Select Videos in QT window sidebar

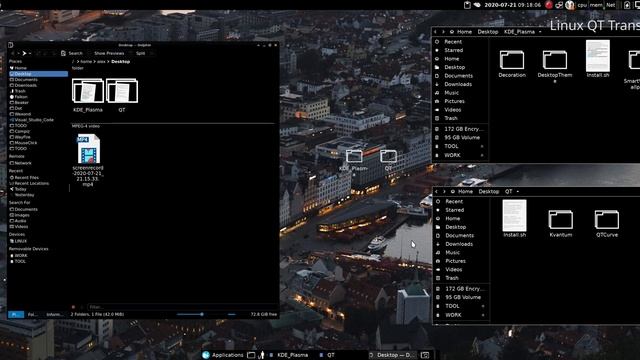[x=453, y=269]
